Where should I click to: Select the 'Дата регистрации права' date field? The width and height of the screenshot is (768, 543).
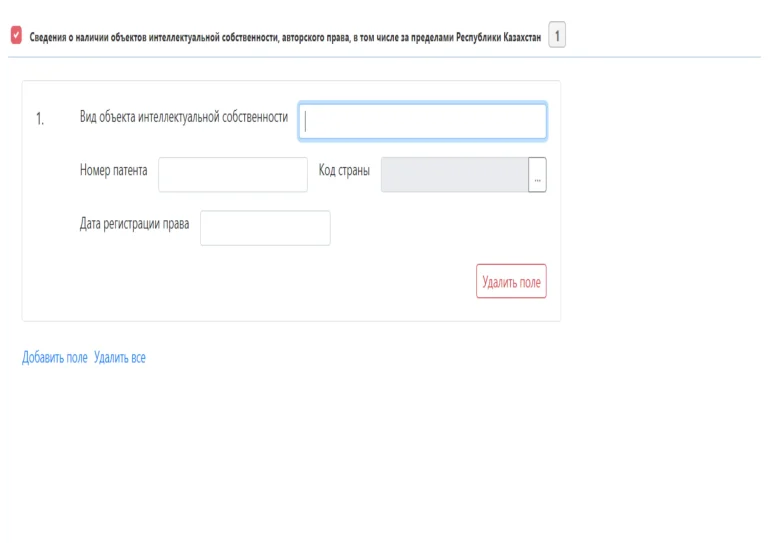click(x=265, y=228)
